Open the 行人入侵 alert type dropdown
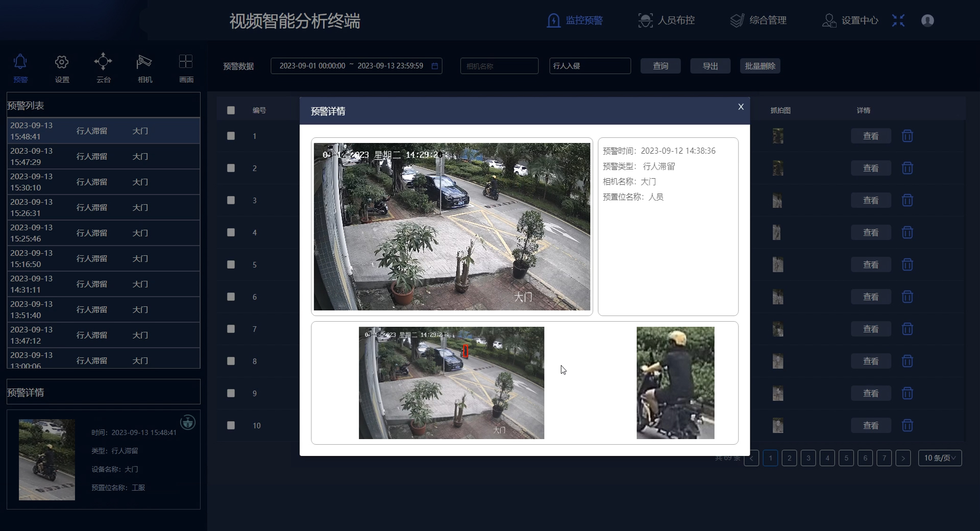Screen dimensions: 980x531 tap(590, 66)
